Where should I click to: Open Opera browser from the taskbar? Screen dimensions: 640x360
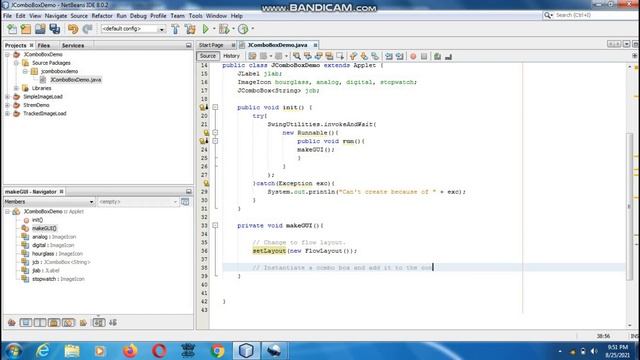point(159,351)
